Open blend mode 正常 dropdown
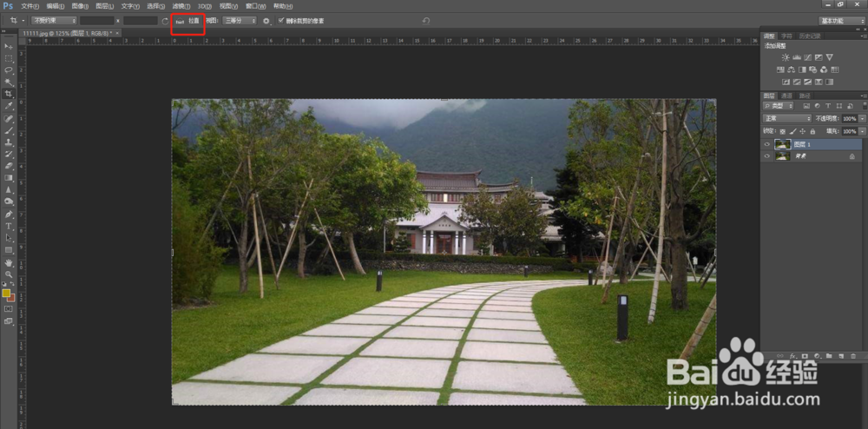Image resolution: width=868 pixels, height=429 pixels. (x=786, y=118)
